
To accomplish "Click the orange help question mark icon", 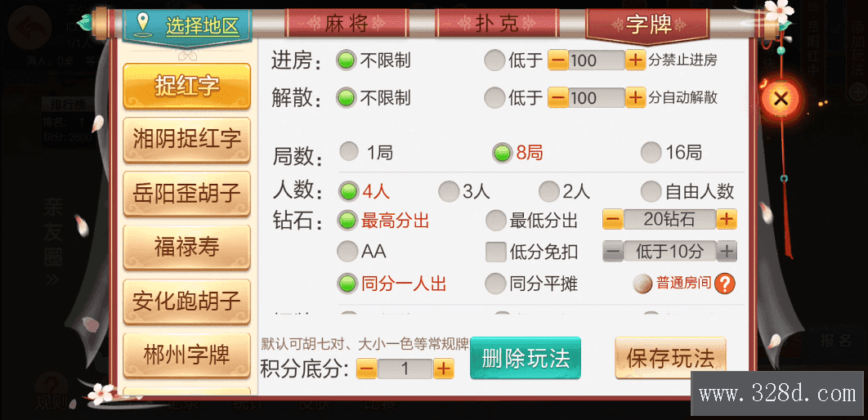I will [725, 284].
